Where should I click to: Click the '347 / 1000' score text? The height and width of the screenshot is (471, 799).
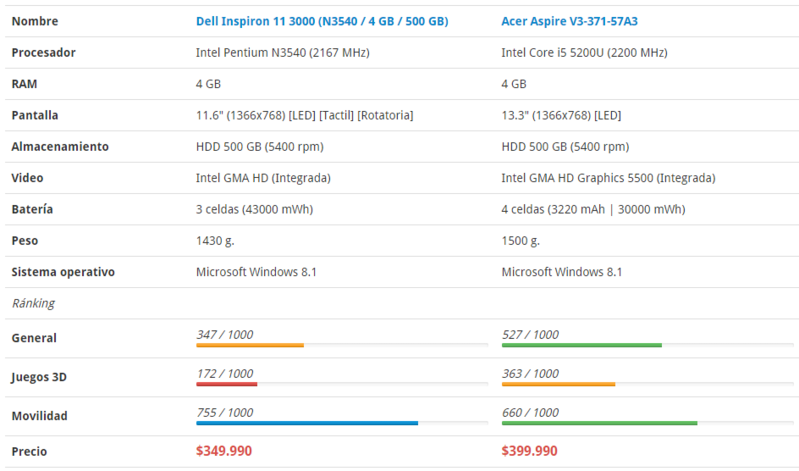tap(225, 335)
